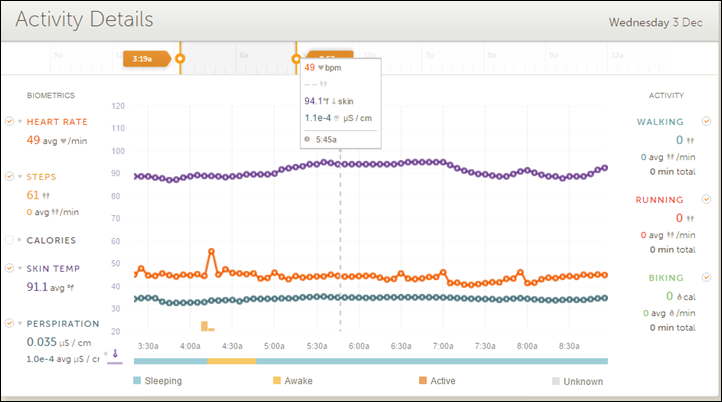The height and width of the screenshot is (402, 722).
Task: Click the BIKING activity label
Action: (x=666, y=278)
